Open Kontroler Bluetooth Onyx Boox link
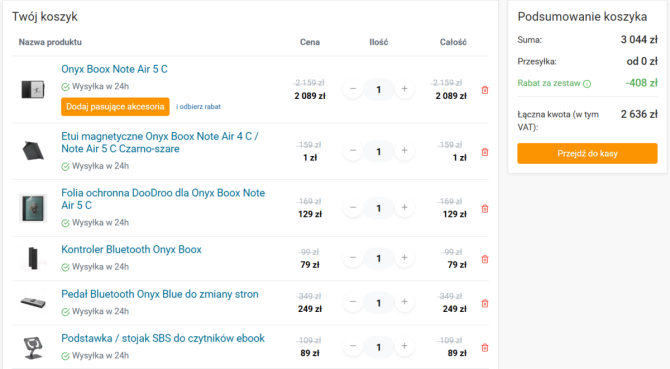670x369 pixels. (131, 249)
